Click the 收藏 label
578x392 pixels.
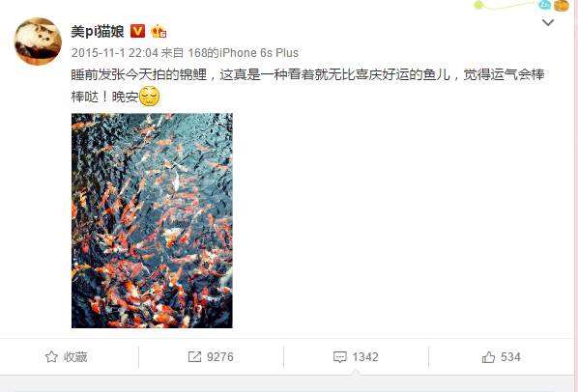pos(75,356)
